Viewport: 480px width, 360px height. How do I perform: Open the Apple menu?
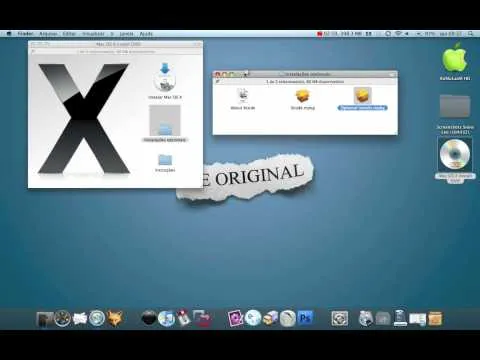(x=9, y=34)
